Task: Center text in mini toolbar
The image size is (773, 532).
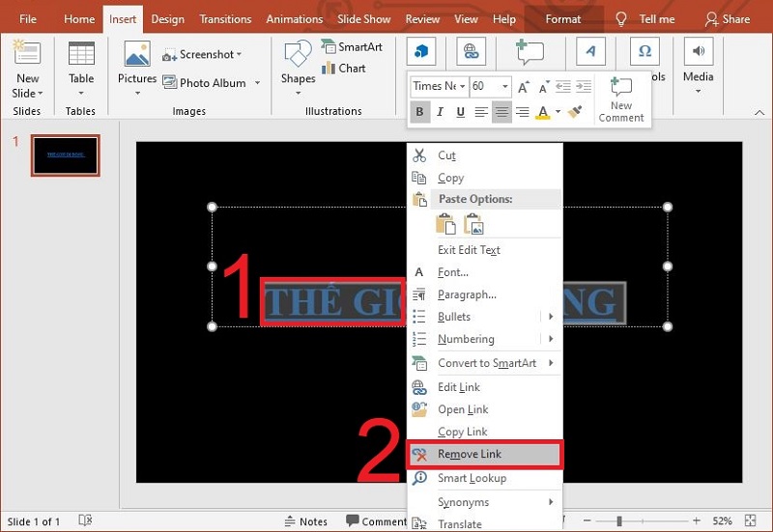Action: (501, 112)
